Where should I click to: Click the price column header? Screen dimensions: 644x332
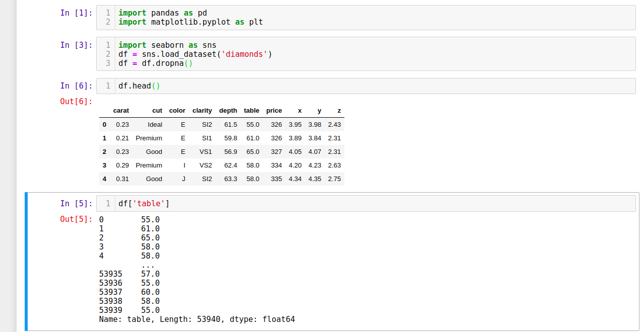pyautogui.click(x=274, y=111)
